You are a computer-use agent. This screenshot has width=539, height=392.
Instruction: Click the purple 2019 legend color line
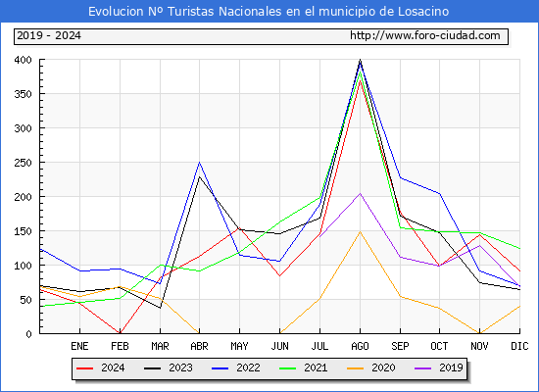tap(422, 368)
